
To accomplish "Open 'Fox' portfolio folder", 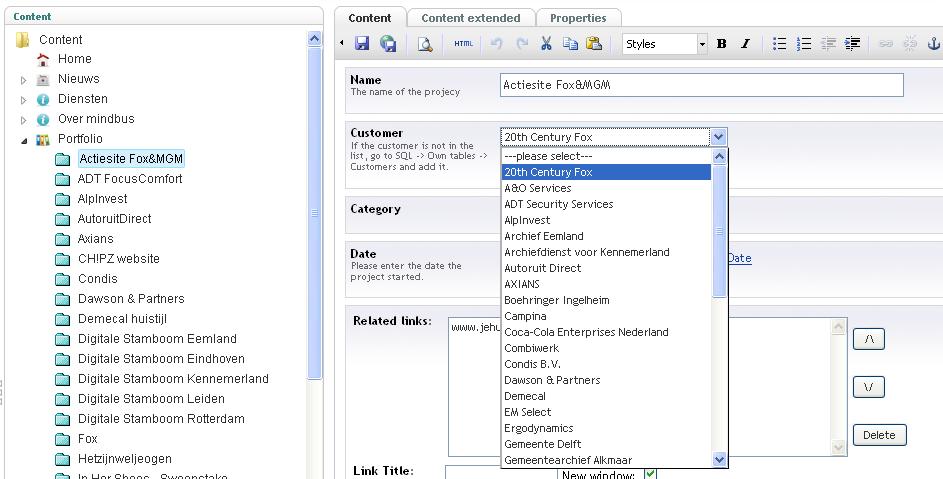I will 87,439.
